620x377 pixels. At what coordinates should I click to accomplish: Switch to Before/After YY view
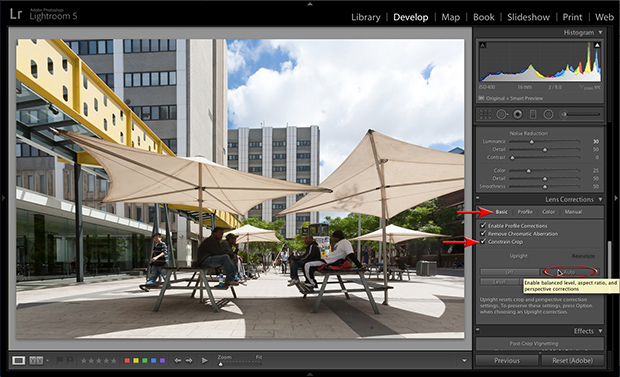tap(36, 360)
